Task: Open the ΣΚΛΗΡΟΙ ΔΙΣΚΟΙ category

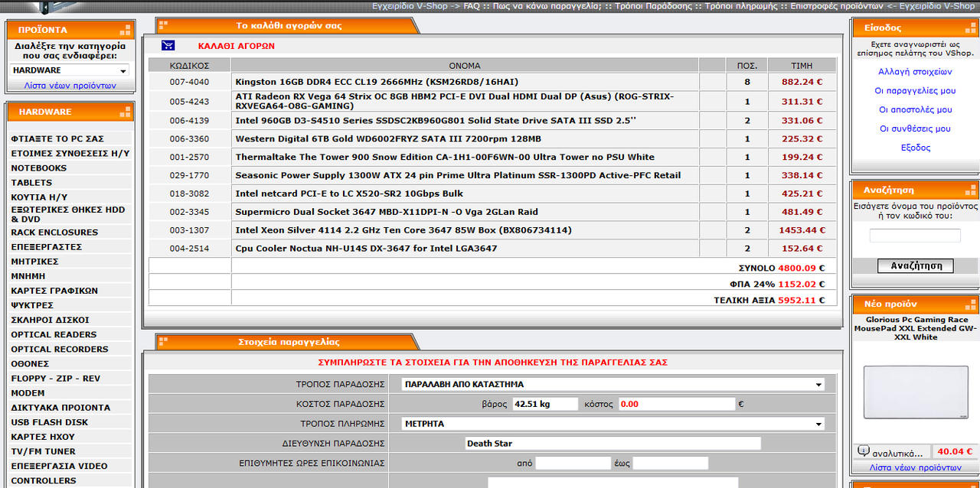Action: pyautogui.click(x=50, y=320)
